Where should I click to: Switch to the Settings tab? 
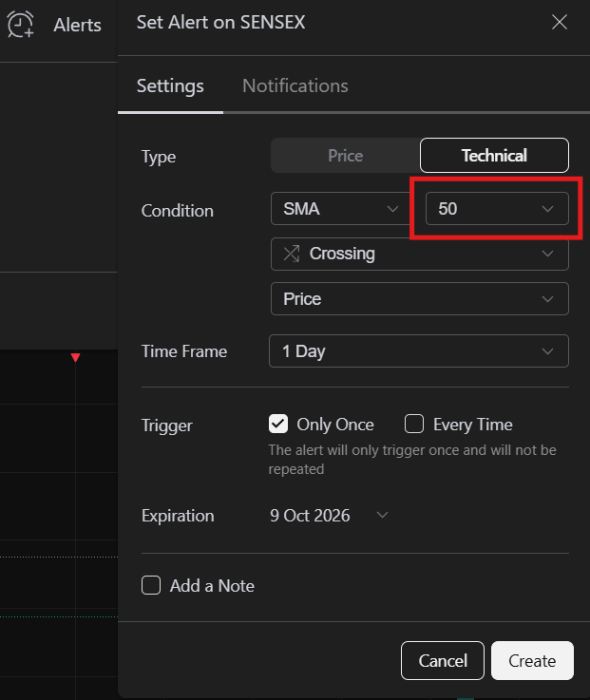pos(170,85)
